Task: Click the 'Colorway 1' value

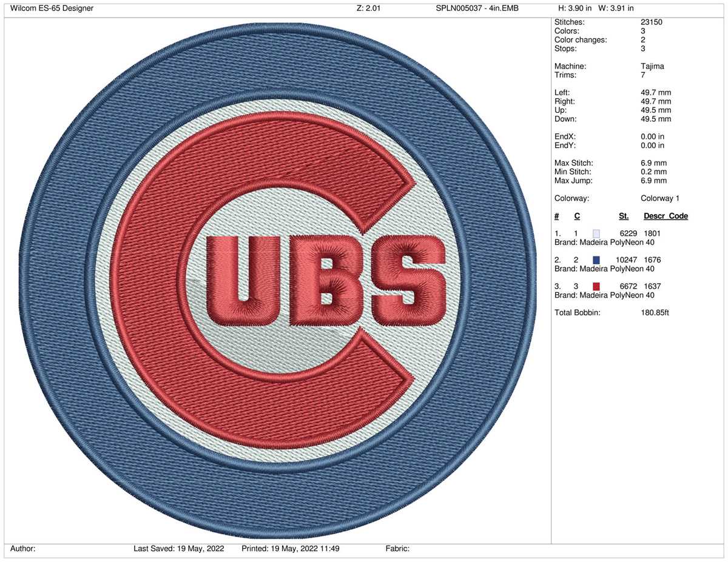Action: (x=660, y=198)
